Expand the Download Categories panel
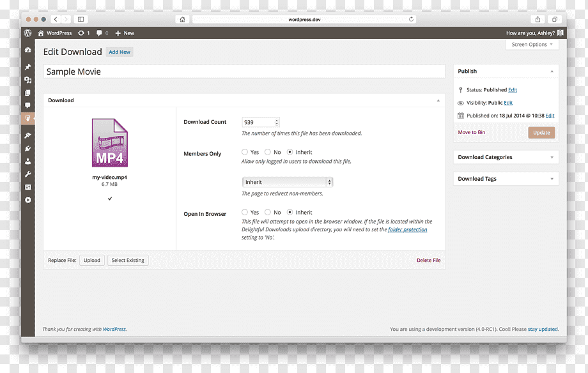Screen dimensions: 588x373 tap(506, 157)
